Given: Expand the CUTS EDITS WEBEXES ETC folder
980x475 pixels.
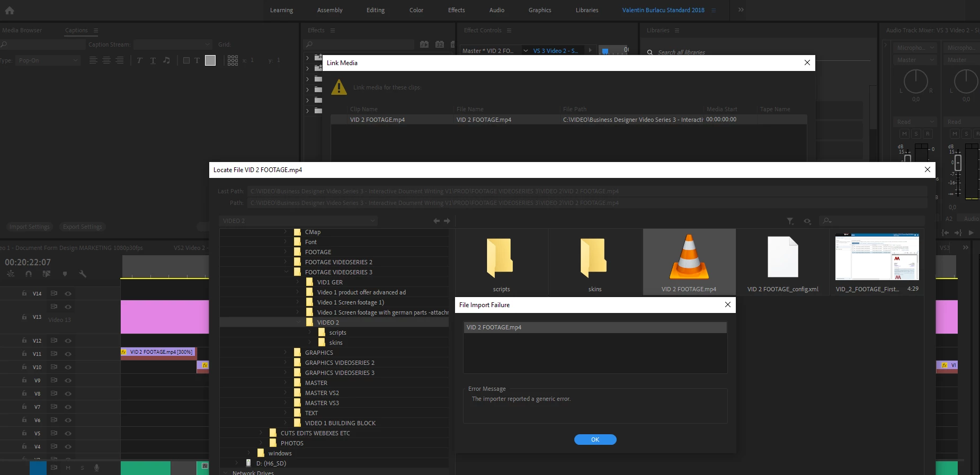Looking at the screenshot, I should 261,433.
